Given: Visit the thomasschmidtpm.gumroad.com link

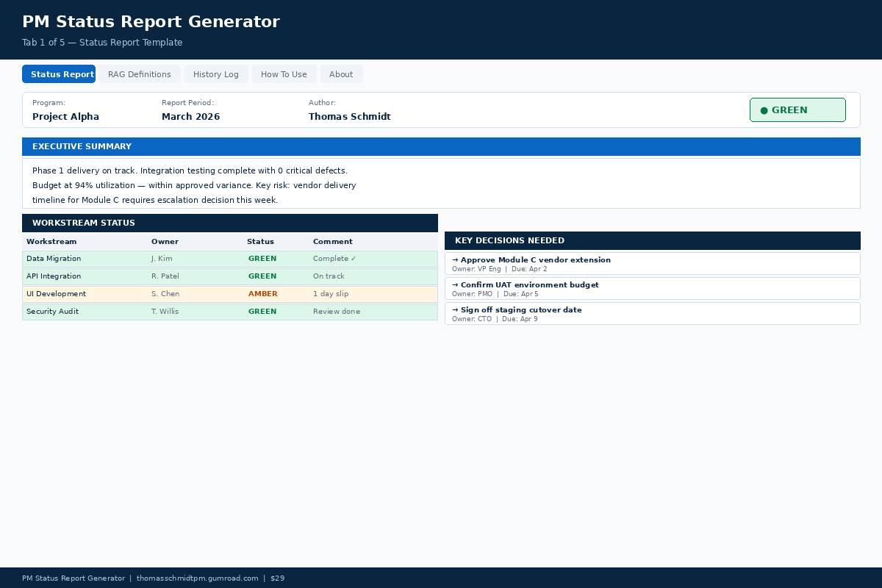Looking at the screenshot, I should click(197, 578).
